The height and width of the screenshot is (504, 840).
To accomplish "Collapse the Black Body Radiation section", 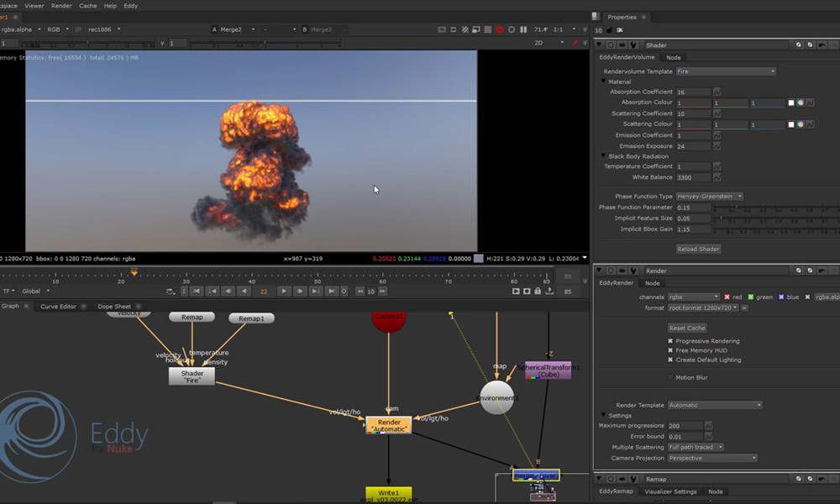I will [604, 156].
